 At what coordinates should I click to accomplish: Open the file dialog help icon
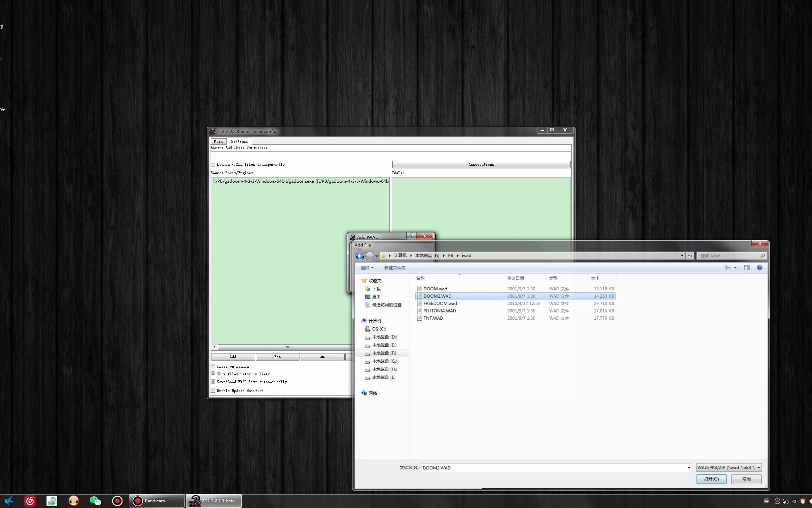(x=759, y=268)
